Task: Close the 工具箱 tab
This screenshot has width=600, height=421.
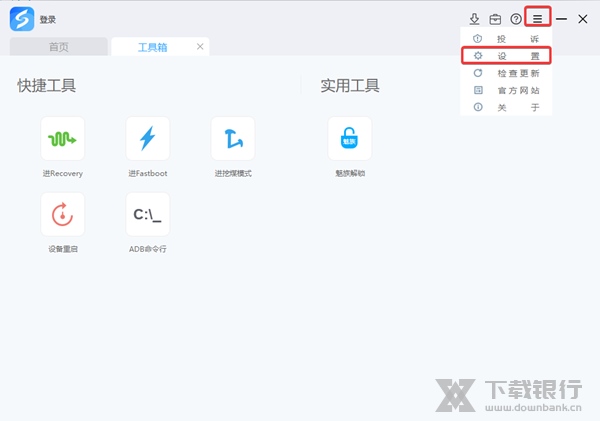Action: click(x=200, y=47)
